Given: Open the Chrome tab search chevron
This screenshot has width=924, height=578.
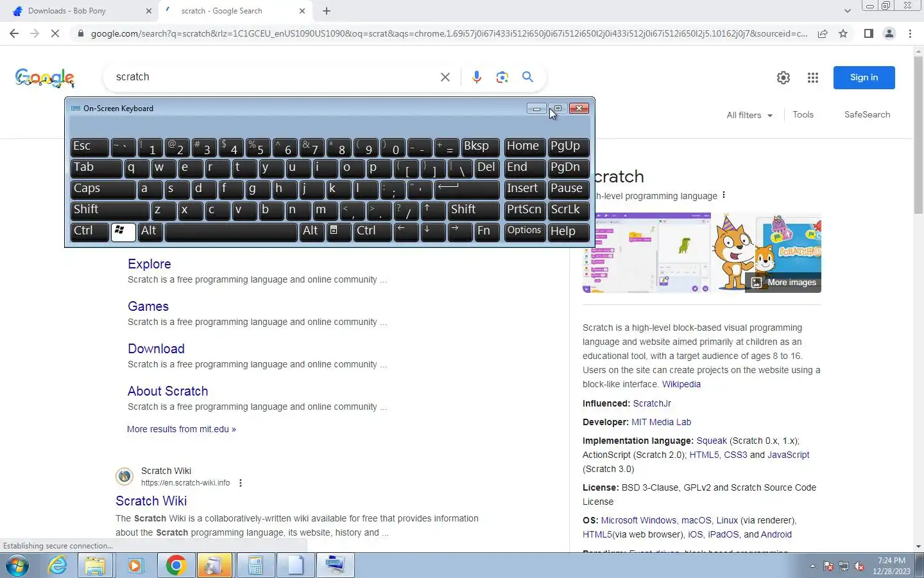Looking at the screenshot, I should pyautogui.click(x=847, y=11).
